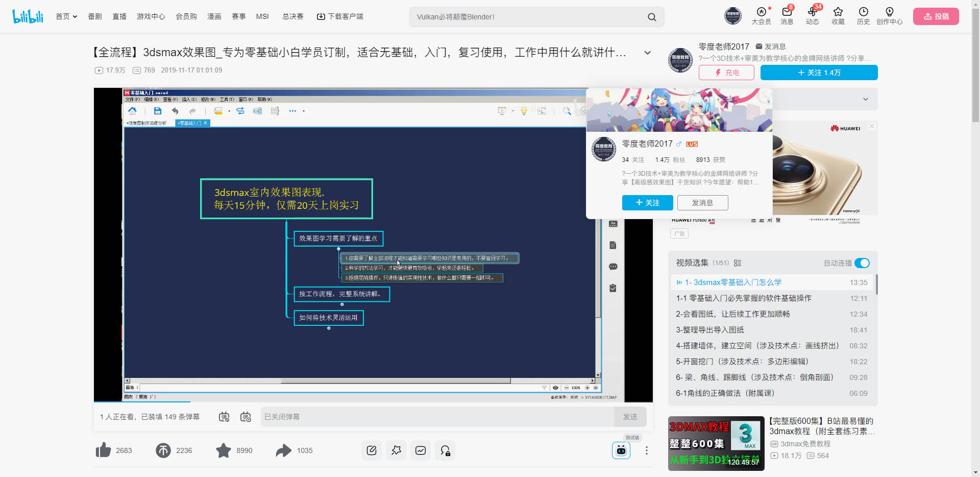980x477 pixels.
Task: Open 游戏中心 in navigation bar
Action: [x=151, y=16]
